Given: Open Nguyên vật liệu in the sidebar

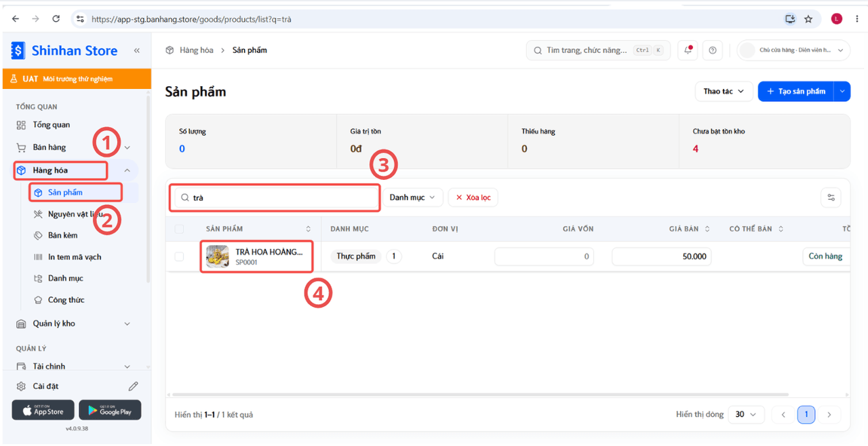Looking at the screenshot, I should point(75,214).
